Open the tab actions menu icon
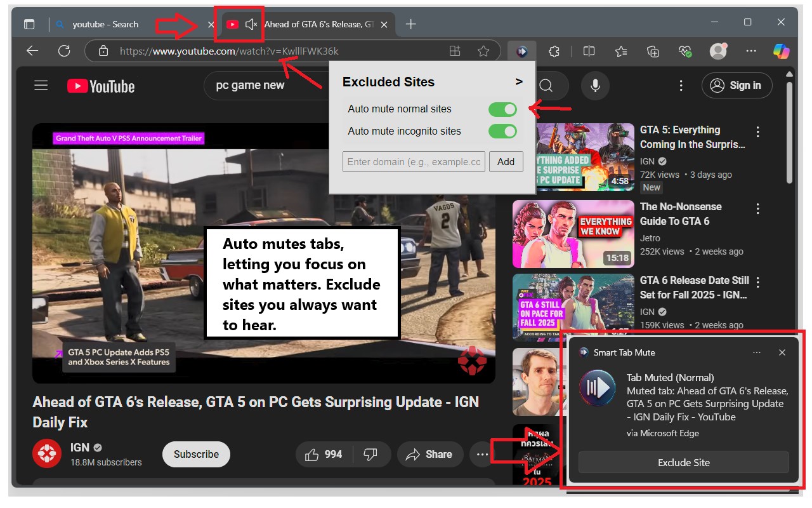The image size is (812, 508). [x=29, y=24]
